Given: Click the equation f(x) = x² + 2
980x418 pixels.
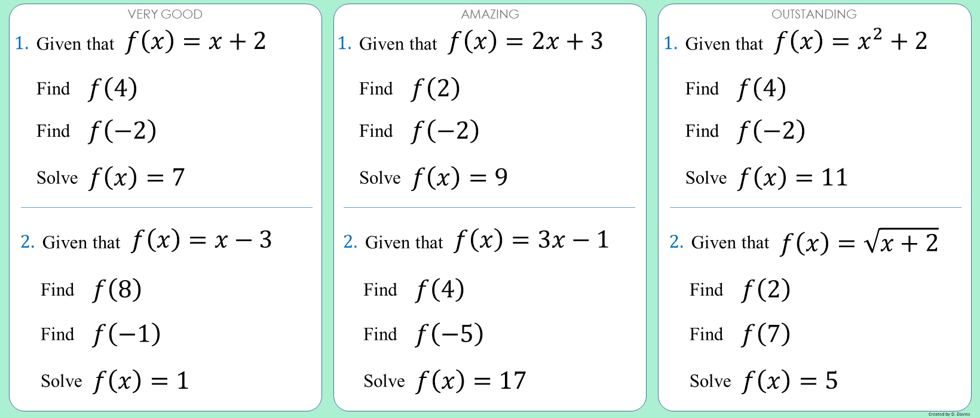Looking at the screenshot, I should [x=850, y=42].
